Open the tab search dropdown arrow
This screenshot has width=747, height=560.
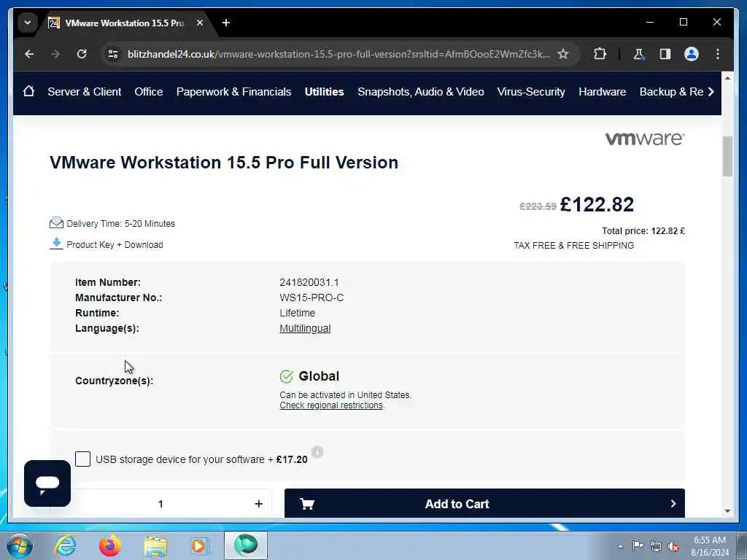28,23
